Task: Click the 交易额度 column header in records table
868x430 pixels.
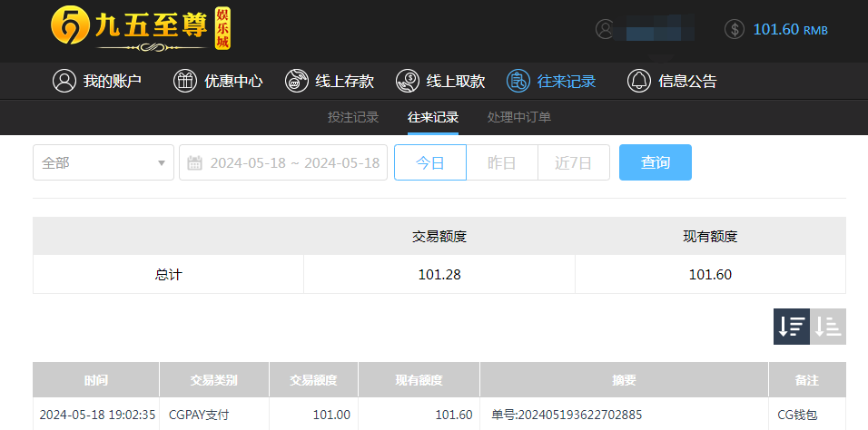Action: coord(313,380)
